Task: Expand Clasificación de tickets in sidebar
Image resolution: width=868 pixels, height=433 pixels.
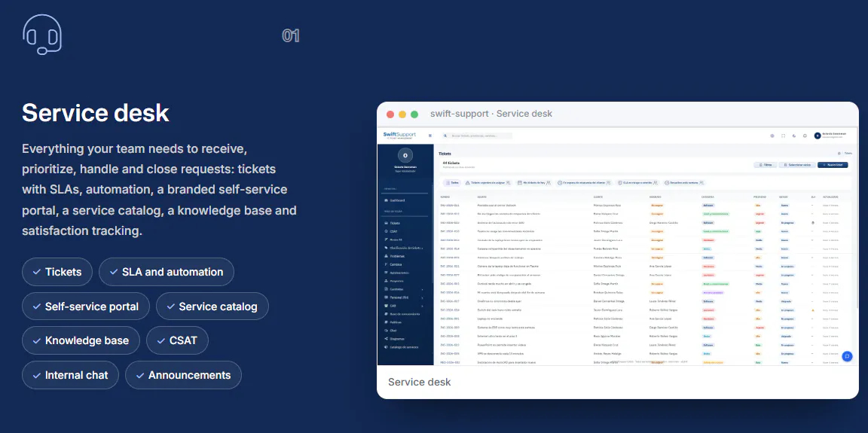Action: tap(405, 248)
